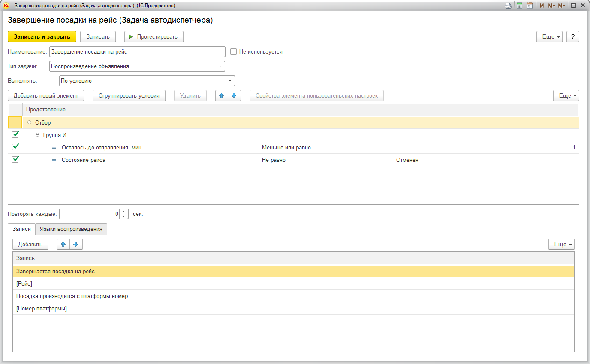Viewport: 590px width, 364px height.
Task: Click 'Записать и закрыть' button
Action: (42, 37)
